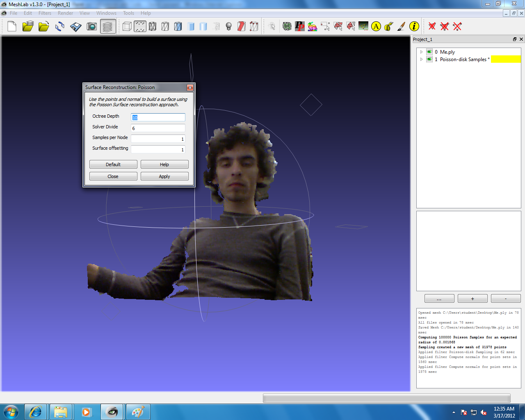Image resolution: width=525 pixels, height=420 pixels.
Task: Switch to Points render mode icon
Action: 140,27
